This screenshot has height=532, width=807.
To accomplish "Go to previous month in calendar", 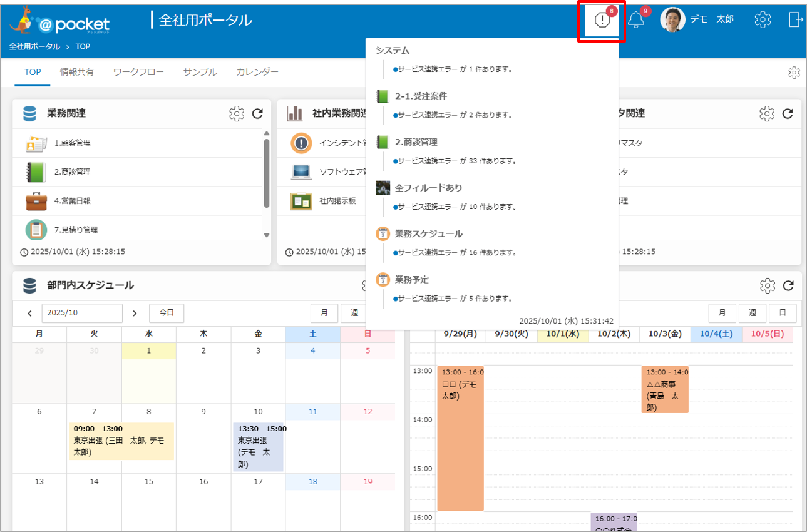I will (x=29, y=313).
